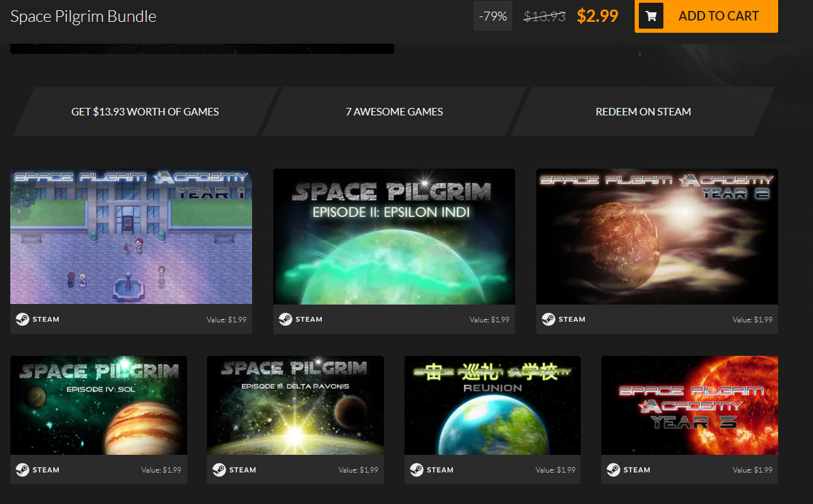Click the 7 AWESOME GAMES banner
This screenshot has width=813, height=504.
(x=394, y=111)
